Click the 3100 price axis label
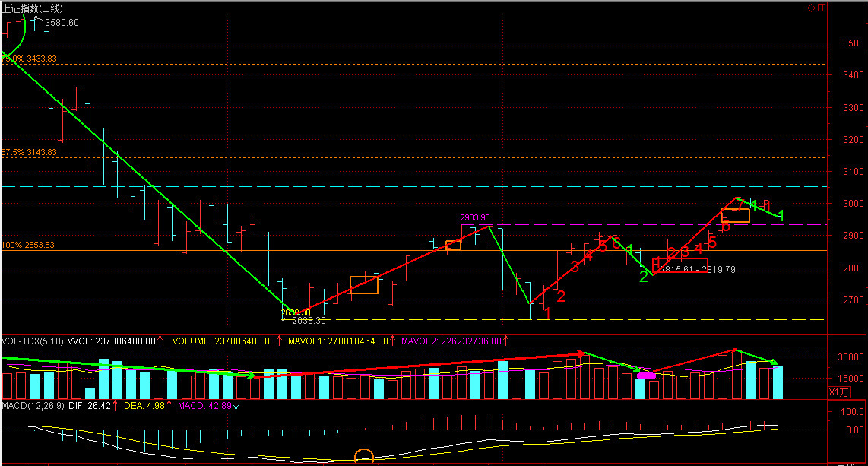The width and height of the screenshot is (868, 466). click(x=853, y=172)
